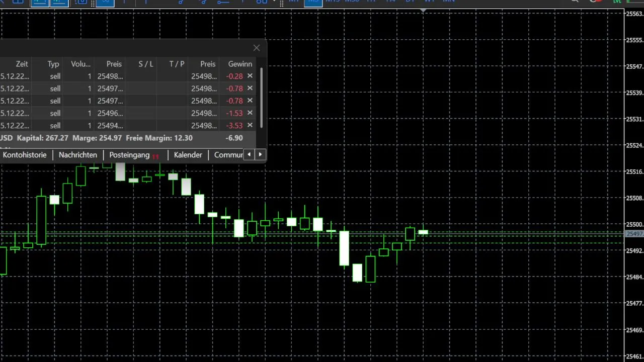644x362 pixels.
Task: Click the S / L cell of the -1.53 trade
Action: click(141, 113)
